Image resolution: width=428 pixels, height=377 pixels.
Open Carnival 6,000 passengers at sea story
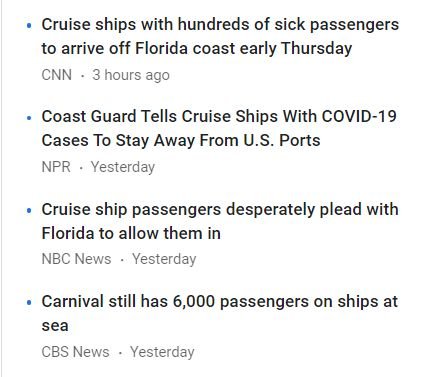[x=220, y=313]
